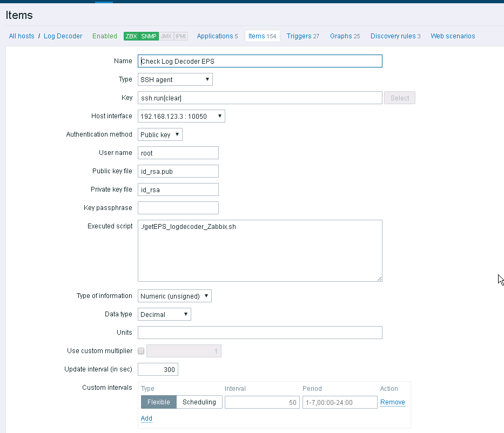Screen dimensions: 504x433
Task: Switch to the Scheduling interval type
Action: coord(199,402)
